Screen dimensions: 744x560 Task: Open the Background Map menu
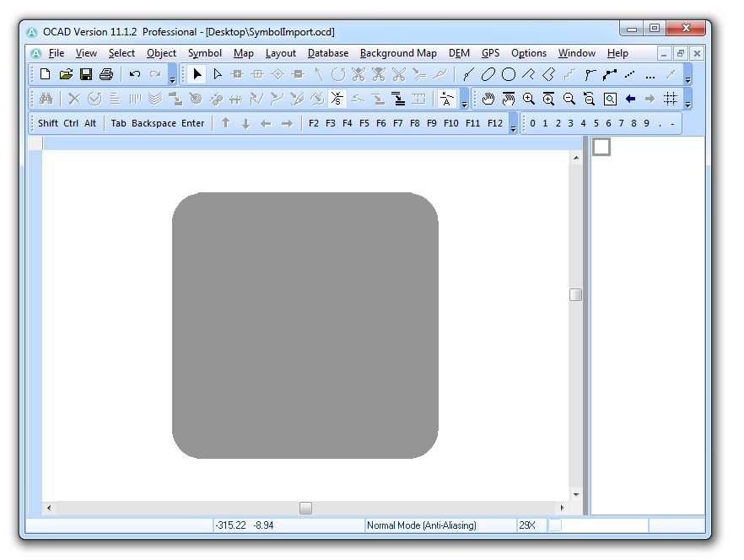click(398, 53)
